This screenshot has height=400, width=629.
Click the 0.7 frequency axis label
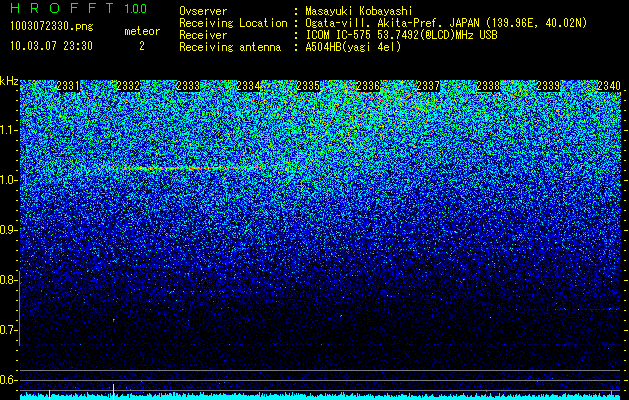8,330
